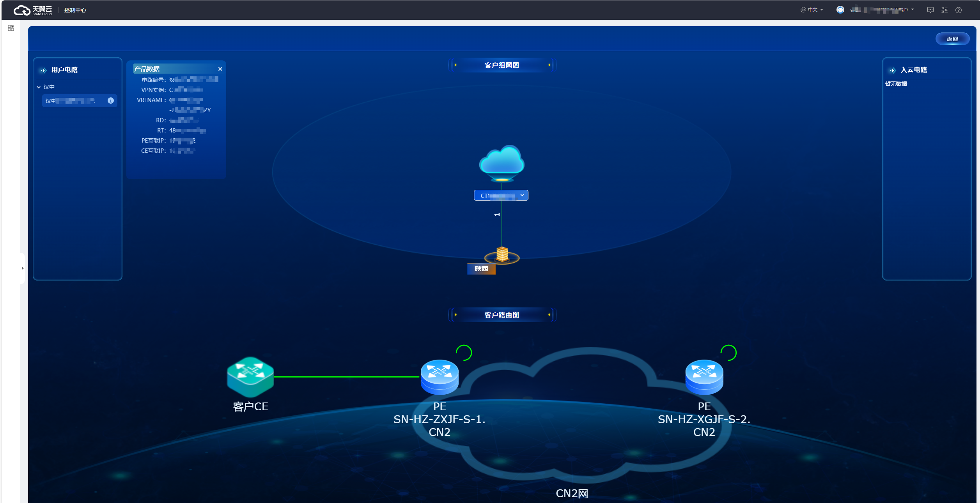Expand the left sidebar handle arrow
Image resolution: width=980 pixels, height=503 pixels.
(x=23, y=268)
